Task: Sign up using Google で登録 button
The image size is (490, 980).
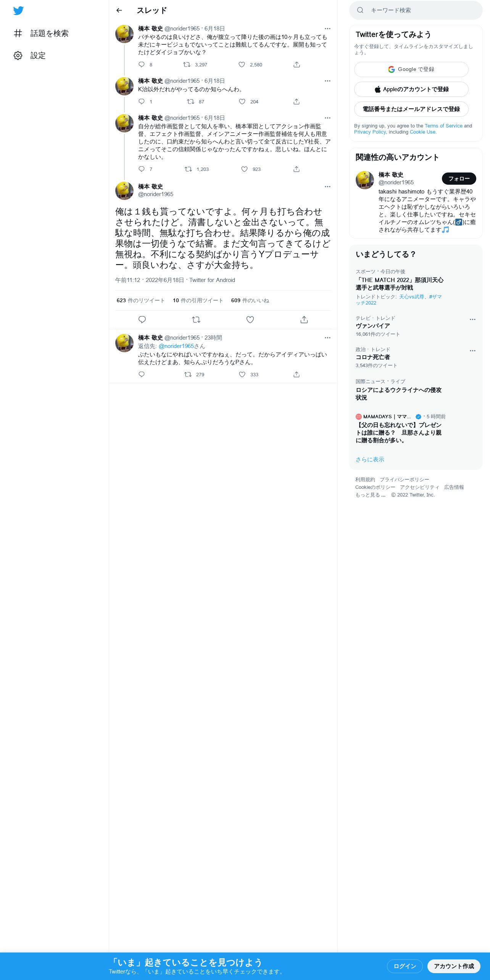Action: 411,69
